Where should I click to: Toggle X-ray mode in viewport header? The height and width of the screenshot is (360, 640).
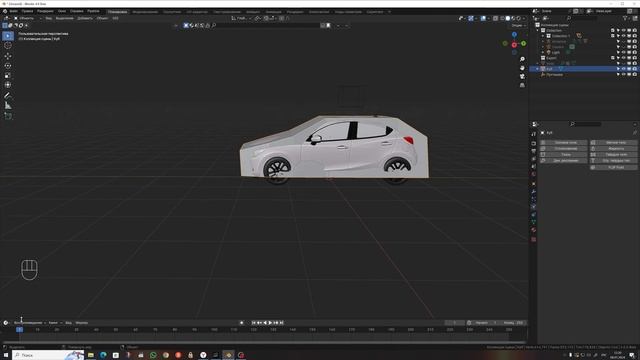click(495, 18)
